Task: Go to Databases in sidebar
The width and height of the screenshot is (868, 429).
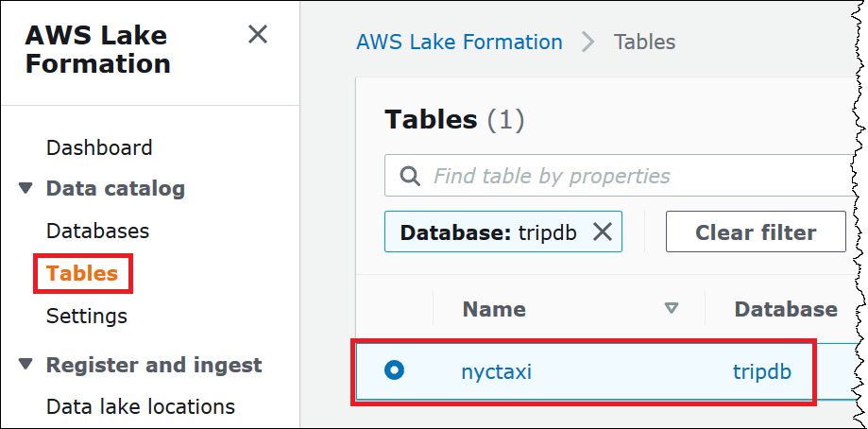Action: 97,231
